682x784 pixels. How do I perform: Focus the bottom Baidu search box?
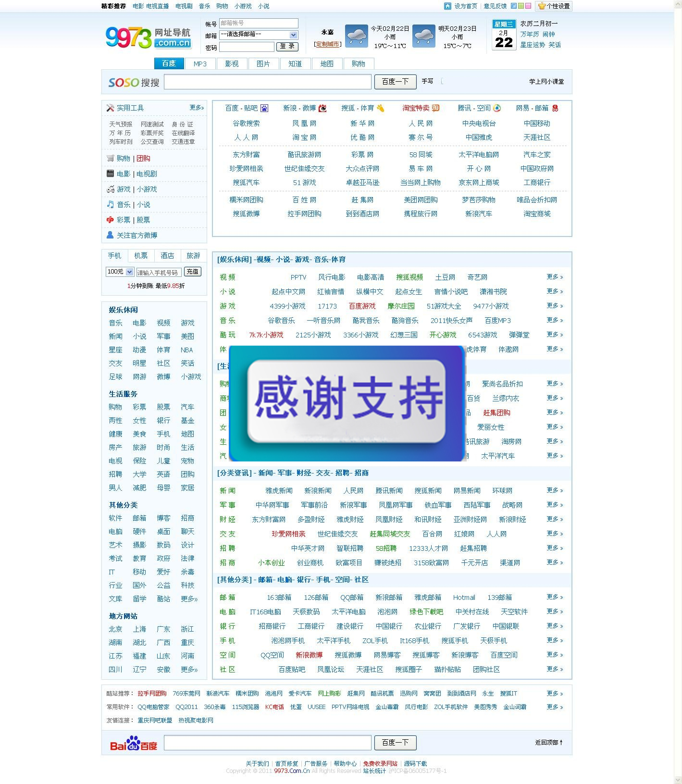pyautogui.click(x=268, y=743)
